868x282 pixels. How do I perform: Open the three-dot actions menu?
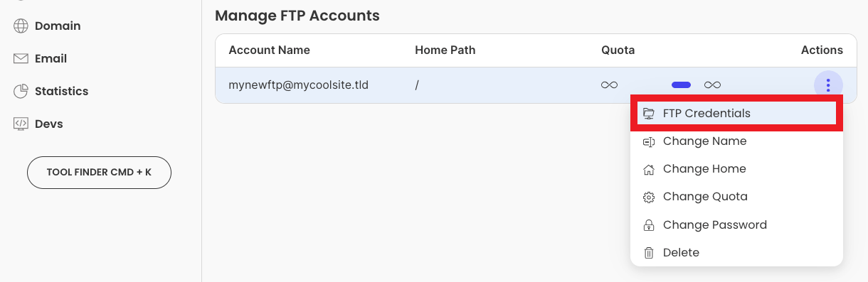(828, 85)
